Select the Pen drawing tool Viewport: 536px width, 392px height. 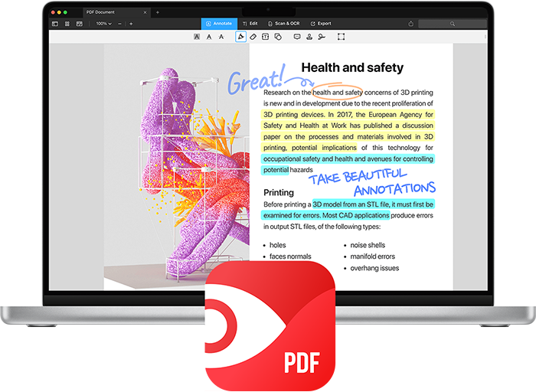(x=241, y=37)
